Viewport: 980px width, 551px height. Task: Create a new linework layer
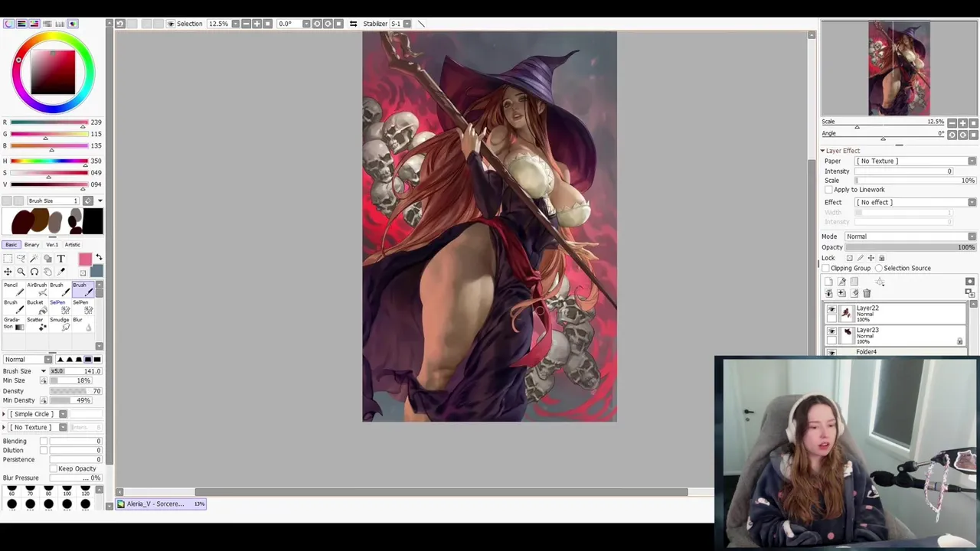click(841, 282)
